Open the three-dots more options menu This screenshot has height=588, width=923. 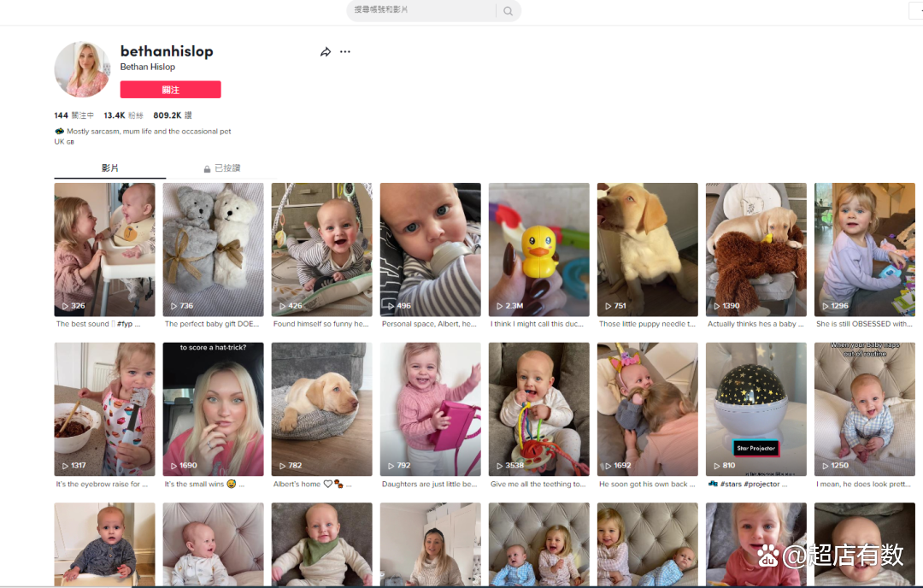pyautogui.click(x=345, y=52)
